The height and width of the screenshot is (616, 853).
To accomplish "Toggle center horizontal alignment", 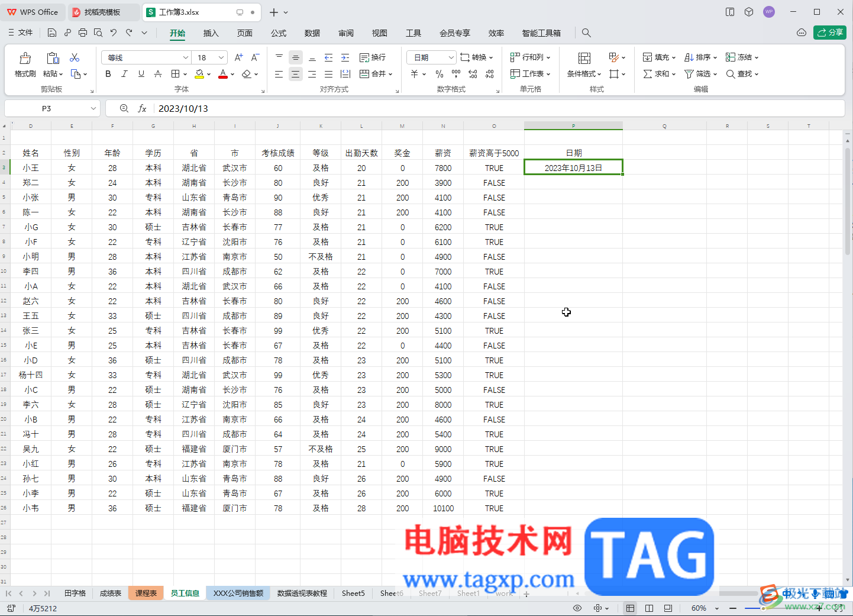I will pos(296,74).
